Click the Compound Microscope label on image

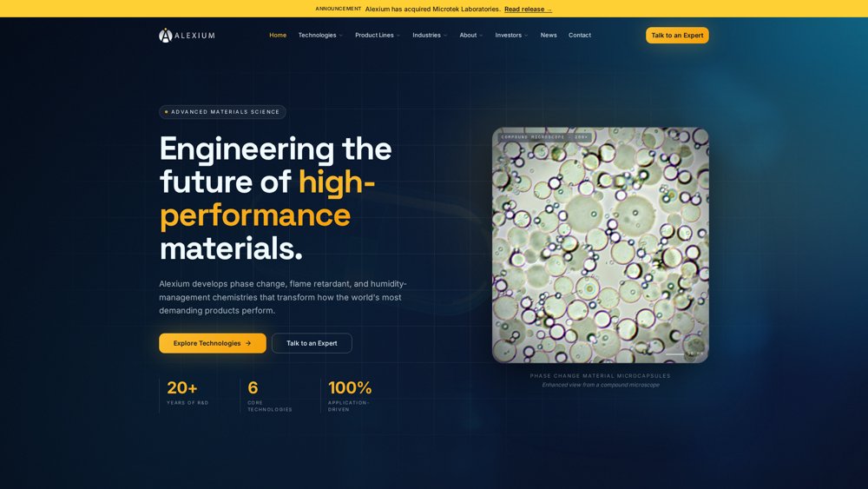pos(545,136)
